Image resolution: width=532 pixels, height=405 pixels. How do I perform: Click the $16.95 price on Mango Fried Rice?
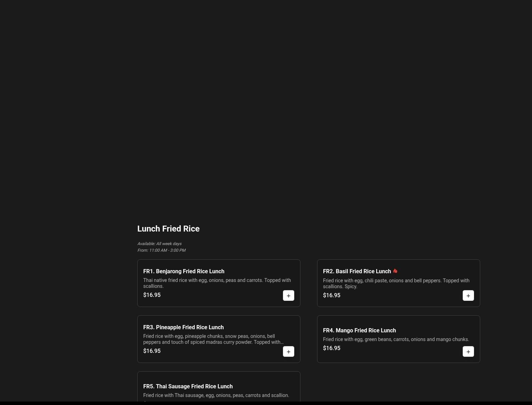pos(331,348)
